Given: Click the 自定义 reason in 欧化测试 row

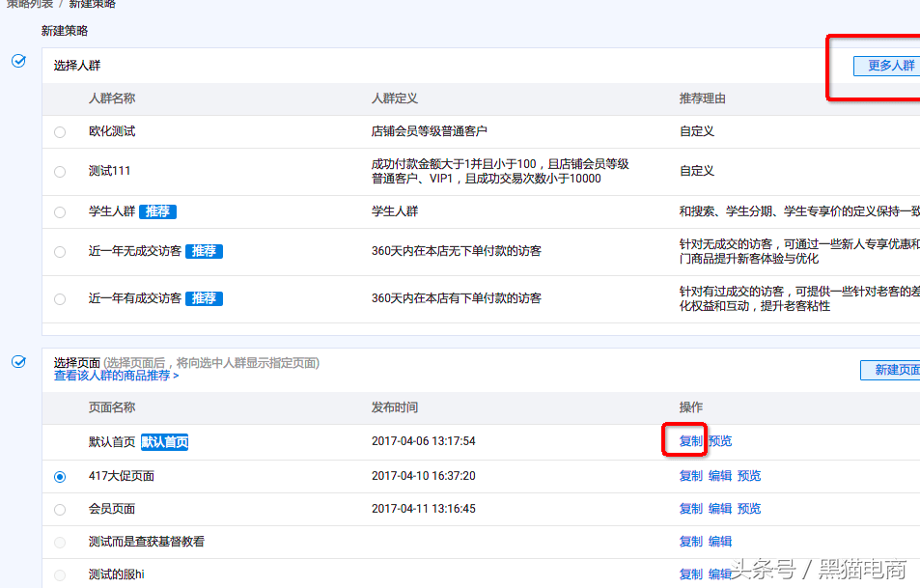Looking at the screenshot, I should (696, 131).
